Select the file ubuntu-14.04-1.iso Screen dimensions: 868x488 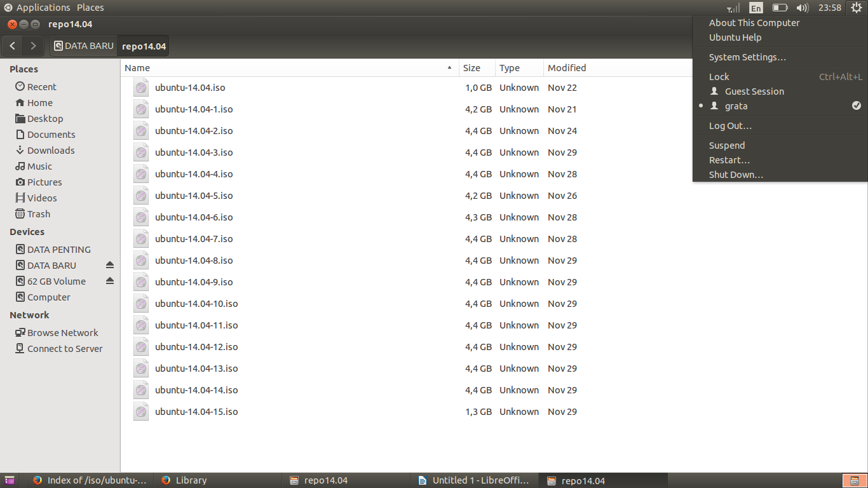click(194, 109)
